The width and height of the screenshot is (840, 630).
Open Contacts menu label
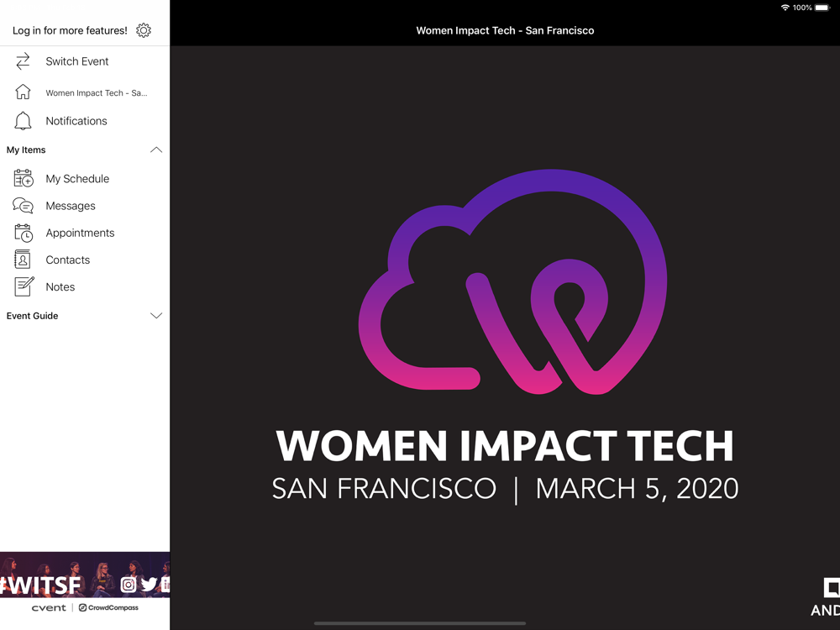point(68,260)
